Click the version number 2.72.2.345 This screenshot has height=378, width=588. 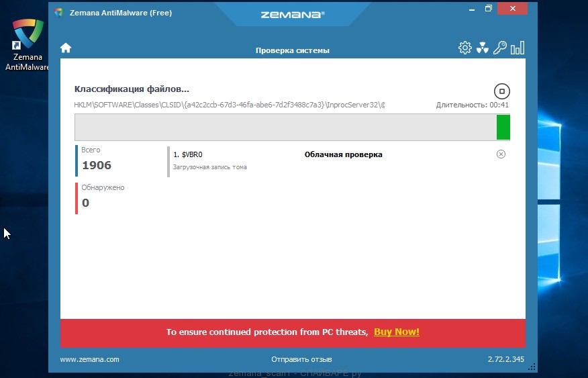[x=505, y=359]
